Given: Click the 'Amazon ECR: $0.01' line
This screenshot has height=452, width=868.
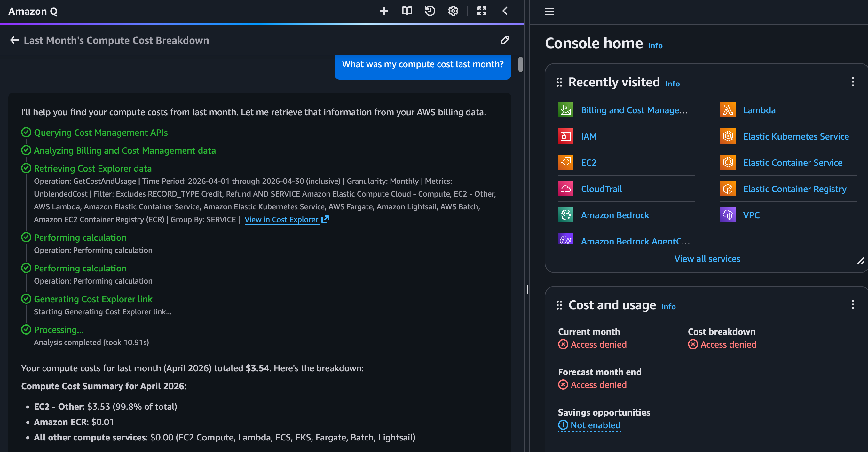Looking at the screenshot, I should (74, 422).
